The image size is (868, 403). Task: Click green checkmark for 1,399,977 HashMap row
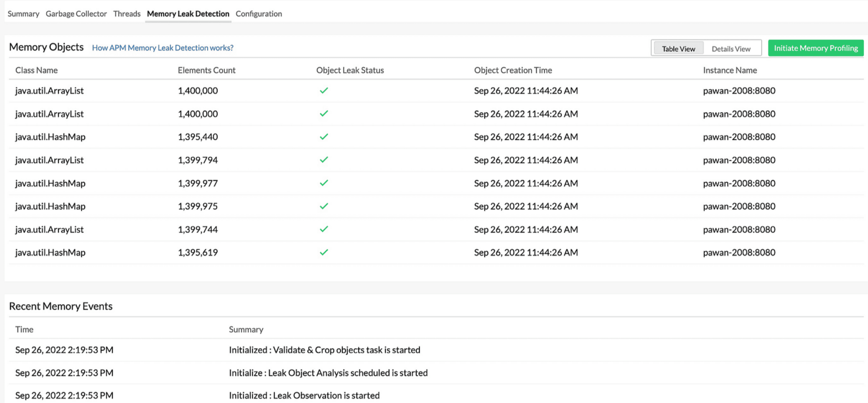[x=323, y=183]
